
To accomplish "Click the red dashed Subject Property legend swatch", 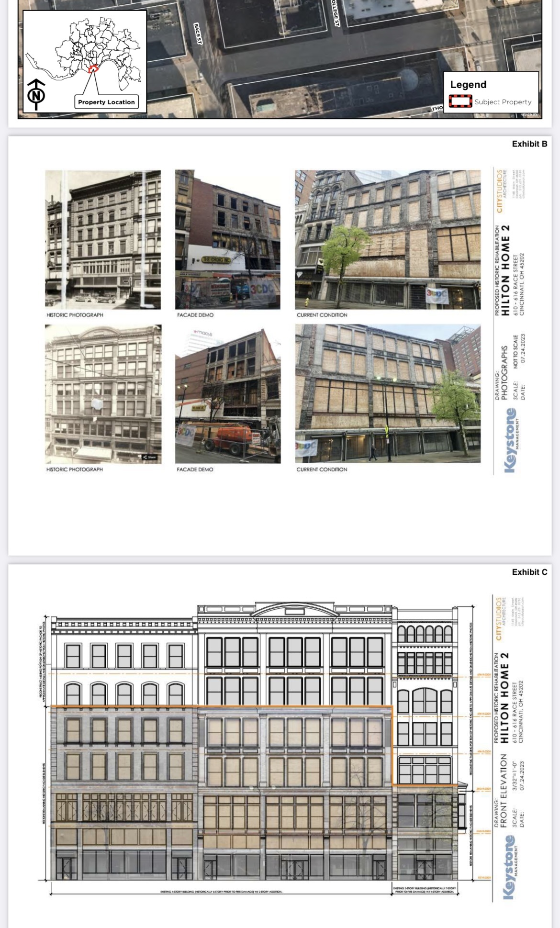I will tap(460, 101).
